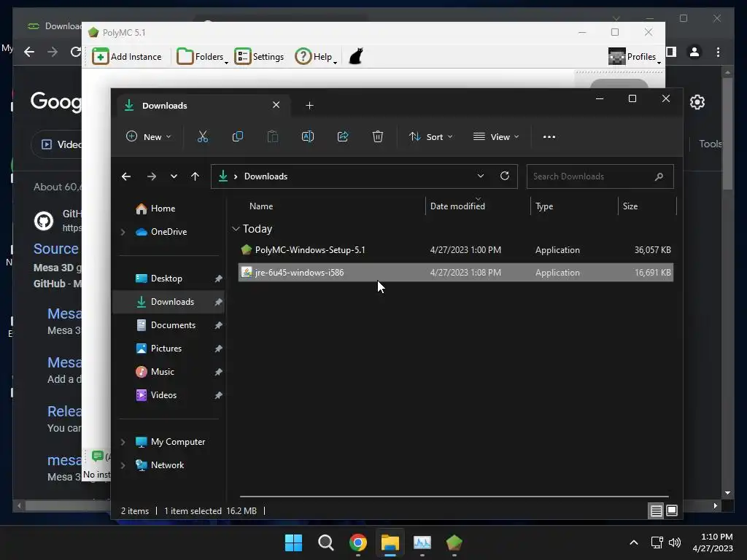This screenshot has height=560, width=747.
Task: Open the Help dropdown in PolyMC
Action: (316, 57)
